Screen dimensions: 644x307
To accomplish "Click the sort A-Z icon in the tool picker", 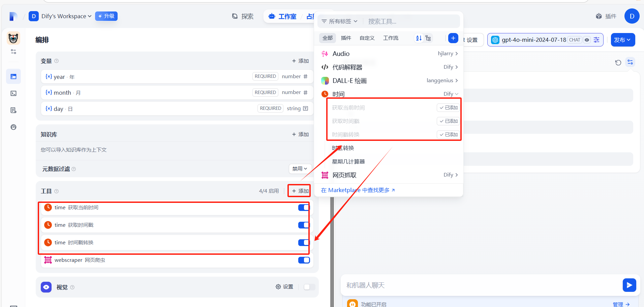I will (x=419, y=38).
